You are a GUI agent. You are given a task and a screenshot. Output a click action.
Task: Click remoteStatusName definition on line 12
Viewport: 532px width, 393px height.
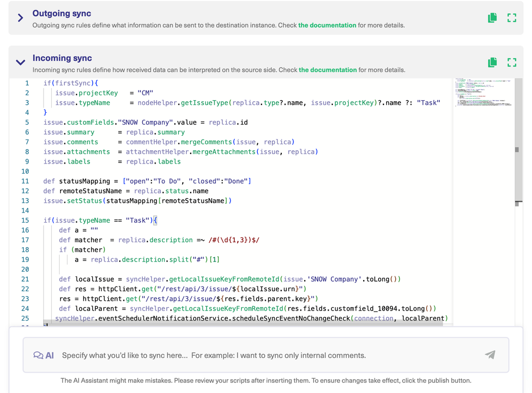point(90,191)
